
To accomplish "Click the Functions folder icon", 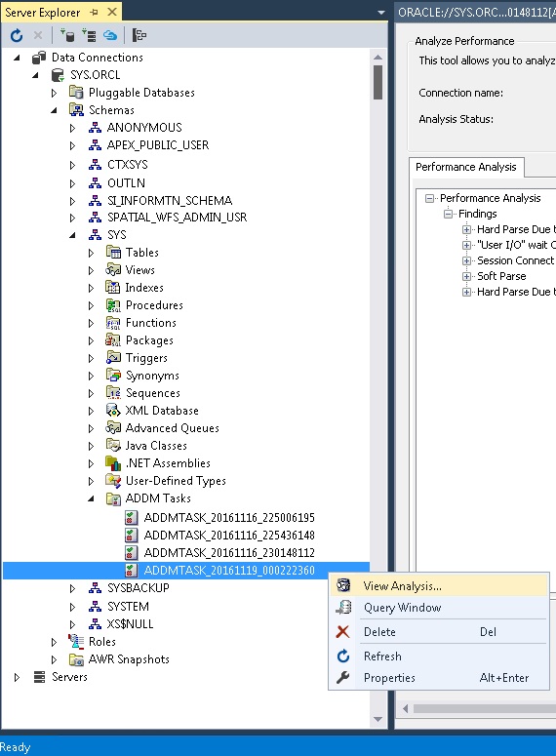I will point(113,323).
